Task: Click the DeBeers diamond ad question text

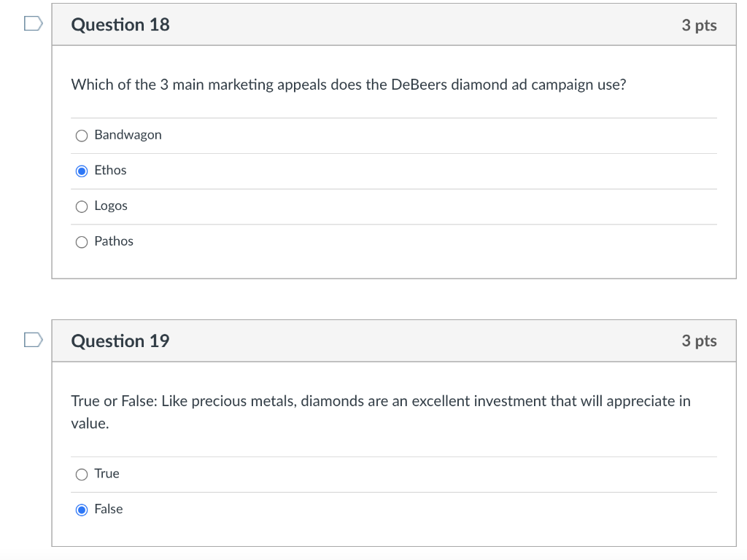Action: click(349, 85)
